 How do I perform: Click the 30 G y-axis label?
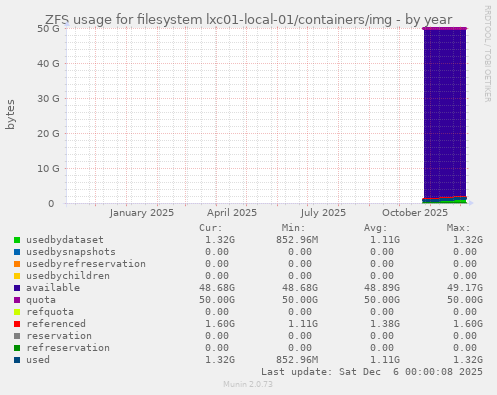click(x=48, y=98)
